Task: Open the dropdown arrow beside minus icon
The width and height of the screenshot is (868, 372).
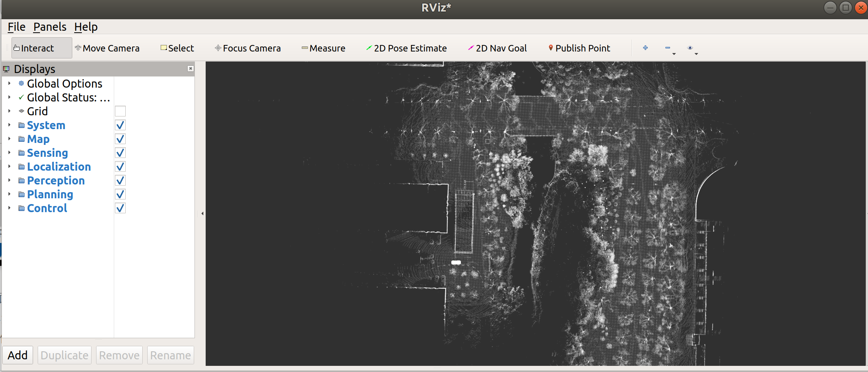Action: tap(674, 54)
